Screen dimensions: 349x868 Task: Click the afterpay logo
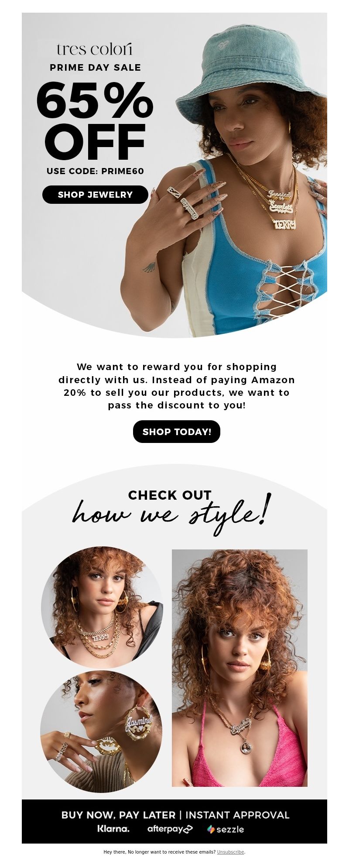coord(170,829)
